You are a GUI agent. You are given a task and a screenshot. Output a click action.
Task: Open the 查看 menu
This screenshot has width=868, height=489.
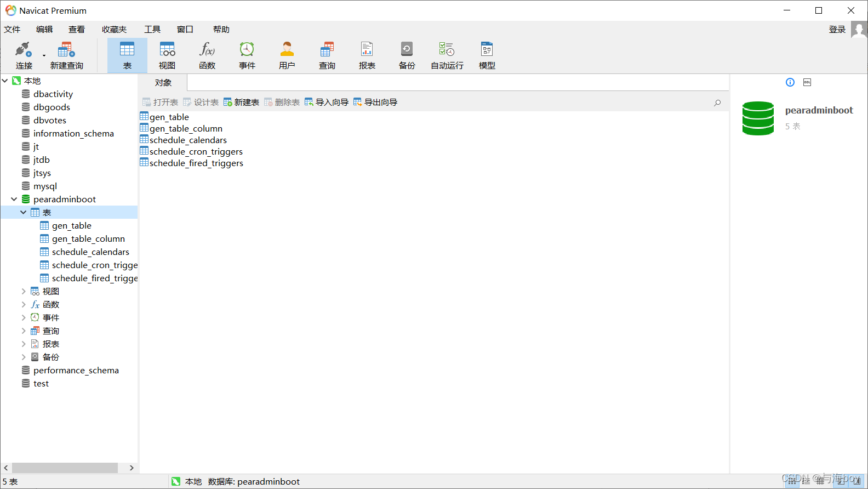[77, 30]
